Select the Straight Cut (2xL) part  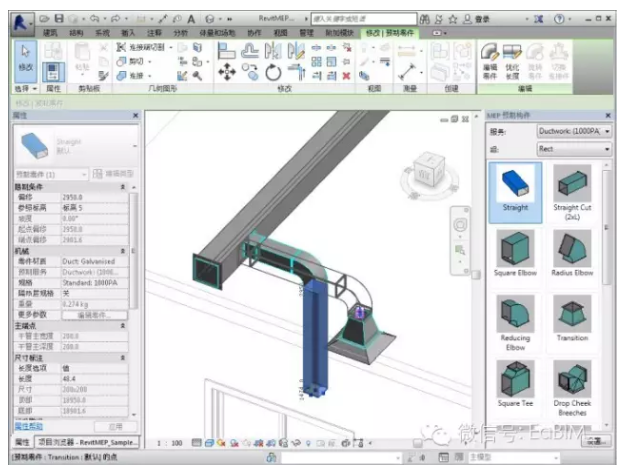coord(572,192)
